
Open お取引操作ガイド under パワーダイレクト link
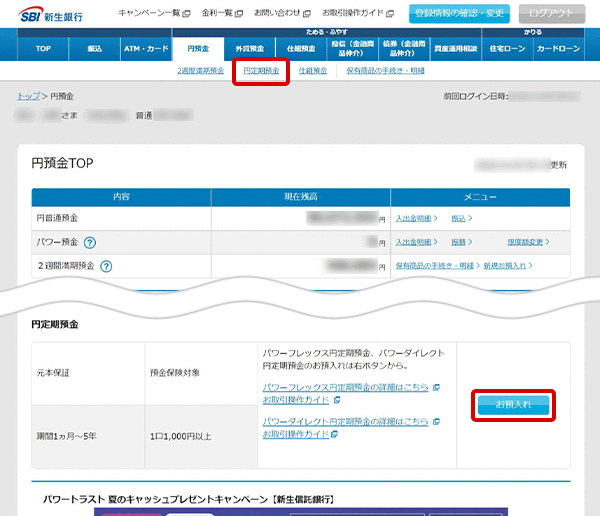pos(296,434)
